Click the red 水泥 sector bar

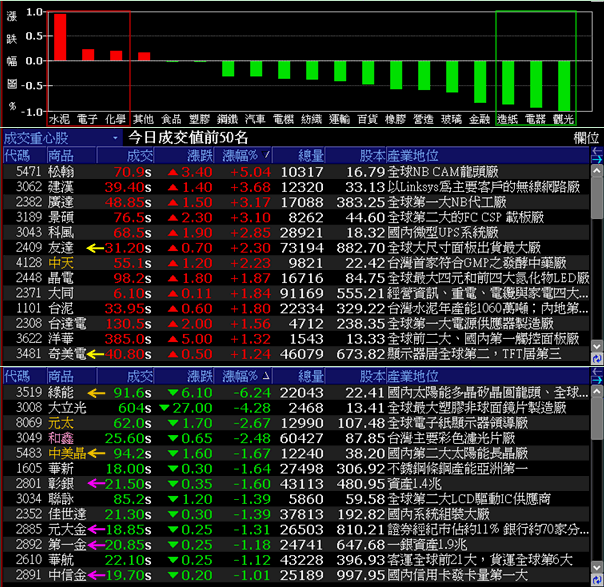click(x=60, y=37)
